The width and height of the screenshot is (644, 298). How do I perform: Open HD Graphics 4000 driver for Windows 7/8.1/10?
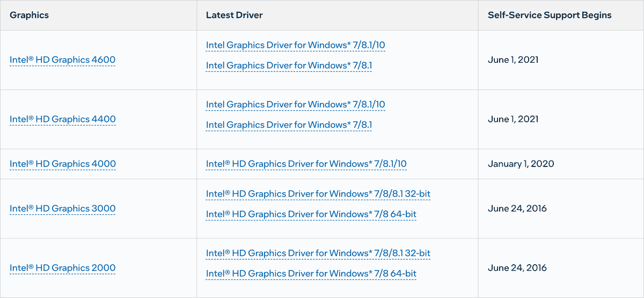click(x=306, y=164)
